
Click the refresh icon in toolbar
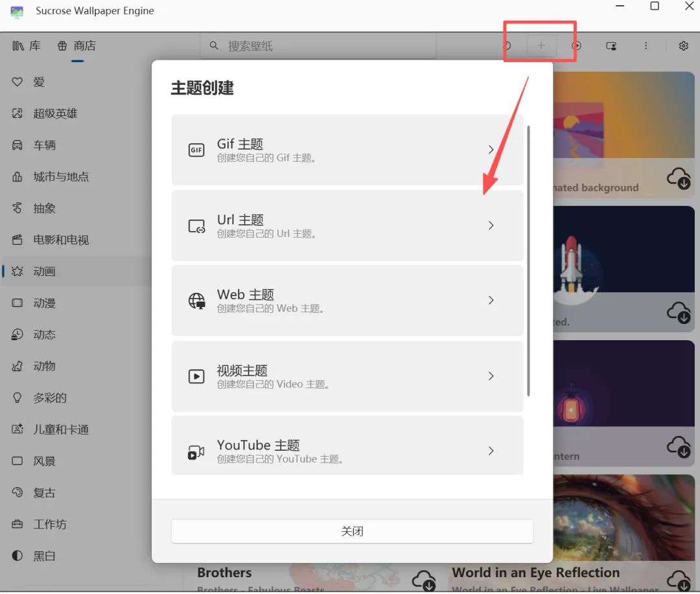click(507, 45)
